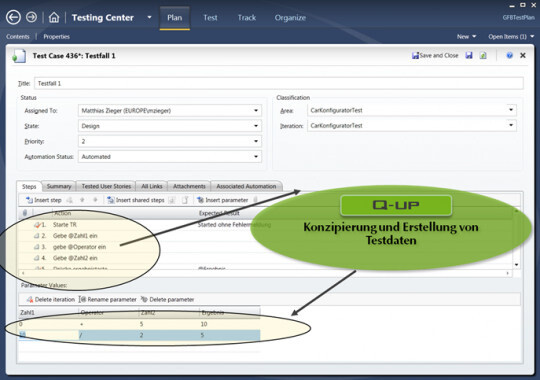
Task: Open the Properties link
Action: (56, 37)
